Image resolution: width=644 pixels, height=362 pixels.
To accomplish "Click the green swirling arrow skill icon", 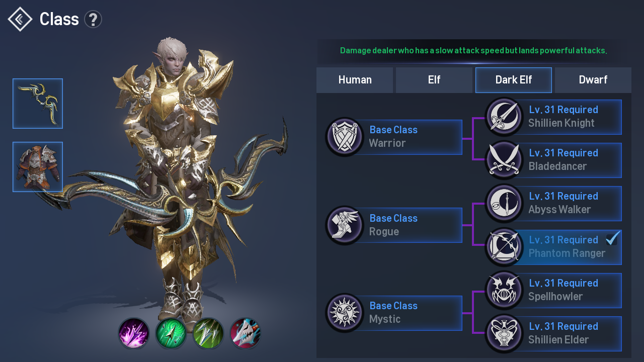I will pos(171,333).
